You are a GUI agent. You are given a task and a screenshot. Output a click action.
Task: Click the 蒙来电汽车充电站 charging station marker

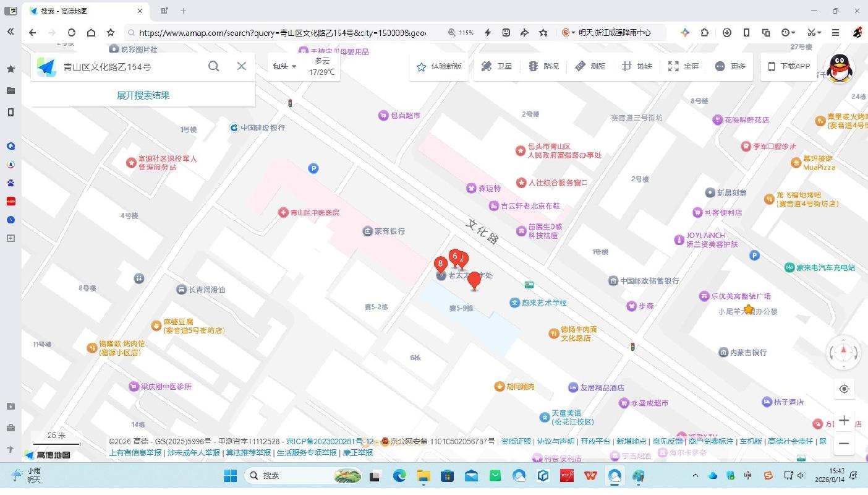(x=789, y=267)
